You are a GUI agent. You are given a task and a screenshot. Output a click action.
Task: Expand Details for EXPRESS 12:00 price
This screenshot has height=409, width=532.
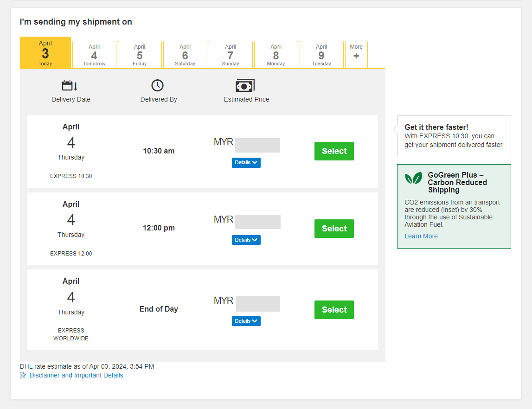pos(246,240)
